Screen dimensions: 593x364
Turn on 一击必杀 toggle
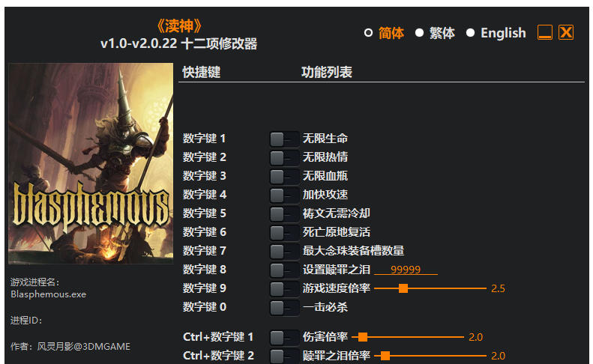pos(284,307)
